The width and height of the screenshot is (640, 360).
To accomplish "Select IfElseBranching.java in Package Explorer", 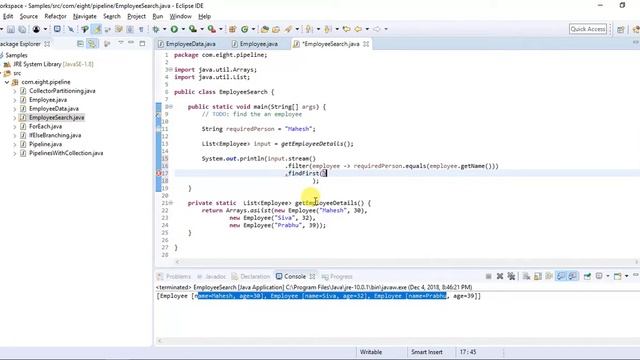I will [x=55, y=136].
